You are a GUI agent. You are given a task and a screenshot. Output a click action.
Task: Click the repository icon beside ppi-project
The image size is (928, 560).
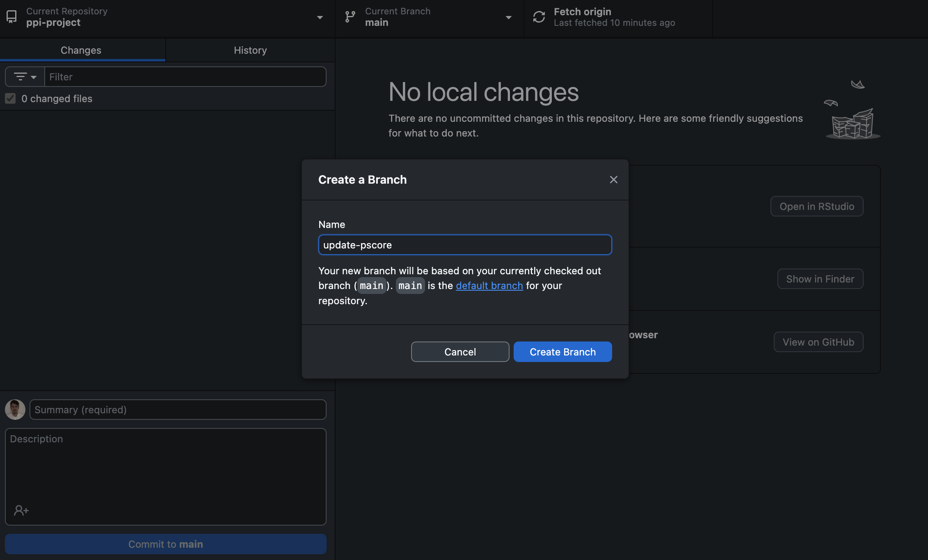pyautogui.click(x=11, y=17)
